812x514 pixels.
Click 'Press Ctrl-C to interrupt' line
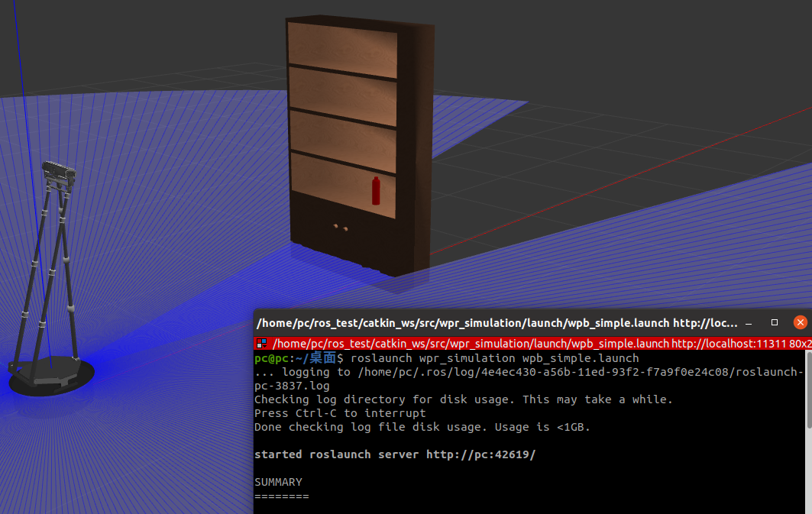pos(340,413)
